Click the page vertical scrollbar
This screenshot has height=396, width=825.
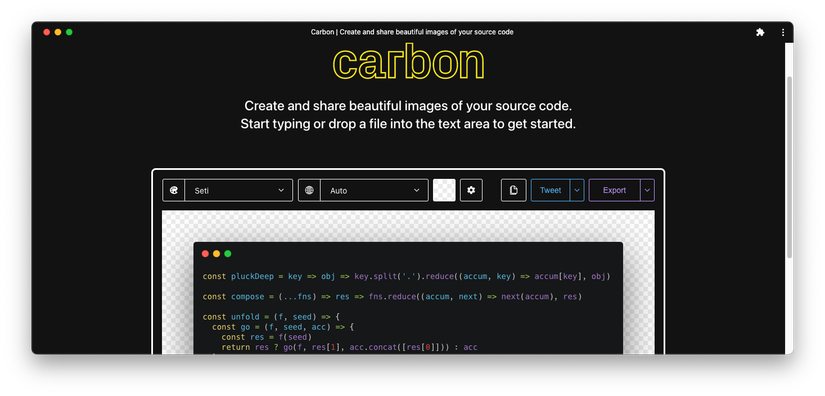point(789,167)
